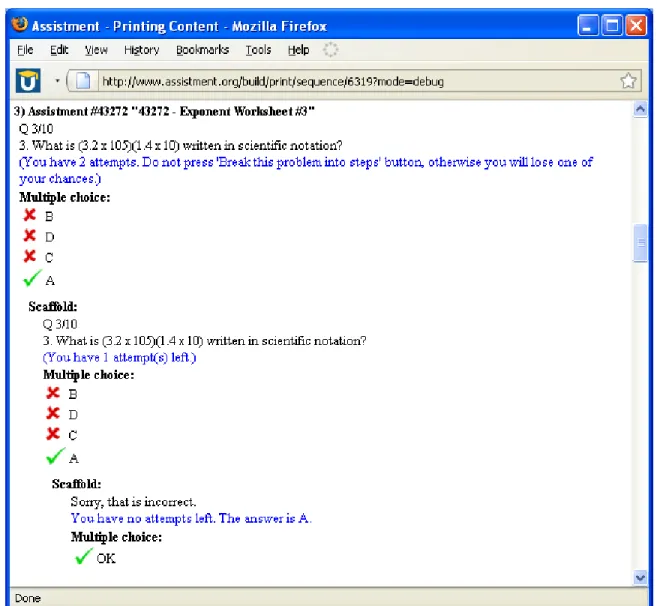Image resolution: width=657 pixels, height=606 pixels.
Task: Click the loading throbber icon
Action: 330,49
